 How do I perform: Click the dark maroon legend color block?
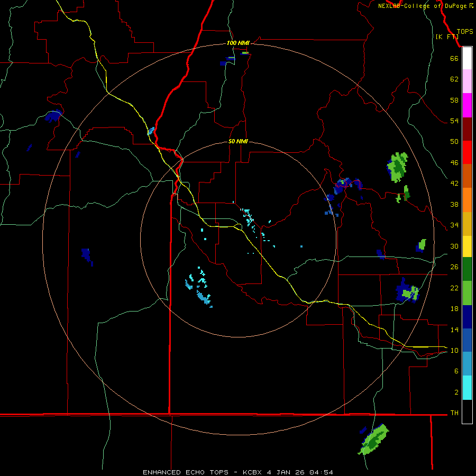(467, 129)
